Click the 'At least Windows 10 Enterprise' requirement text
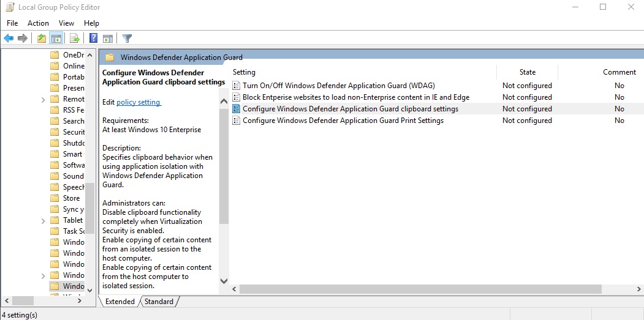Image resolution: width=644 pixels, height=320 pixels. coord(151,130)
